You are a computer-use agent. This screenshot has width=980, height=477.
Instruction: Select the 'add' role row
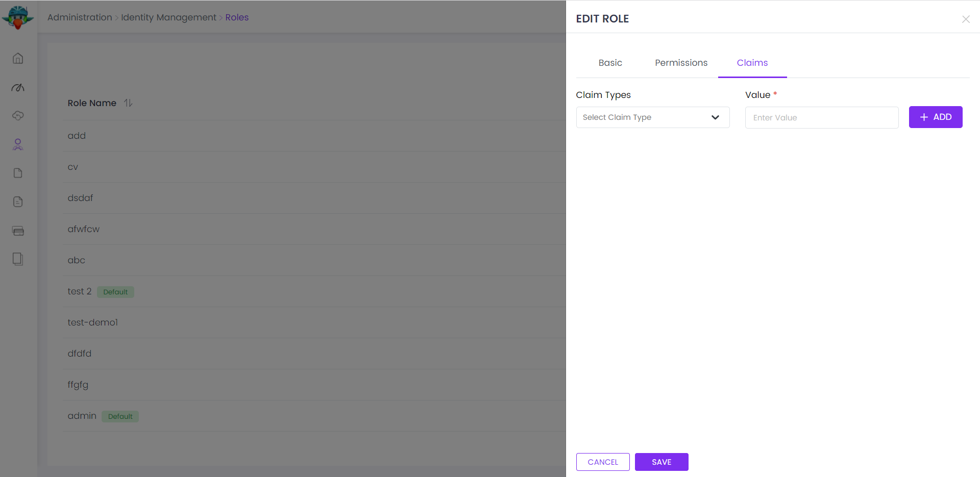point(314,136)
